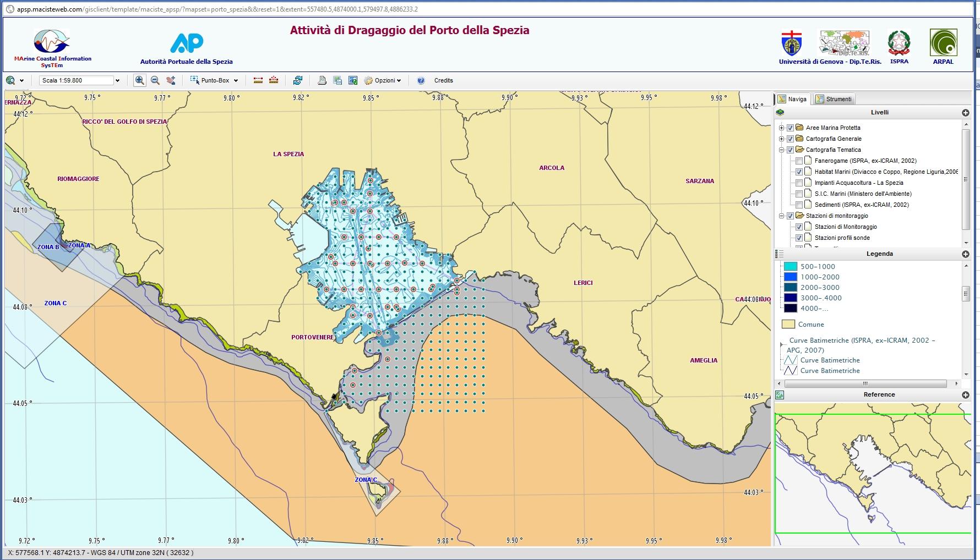Select the Naviga tab
The image size is (980, 560).
[x=792, y=99]
